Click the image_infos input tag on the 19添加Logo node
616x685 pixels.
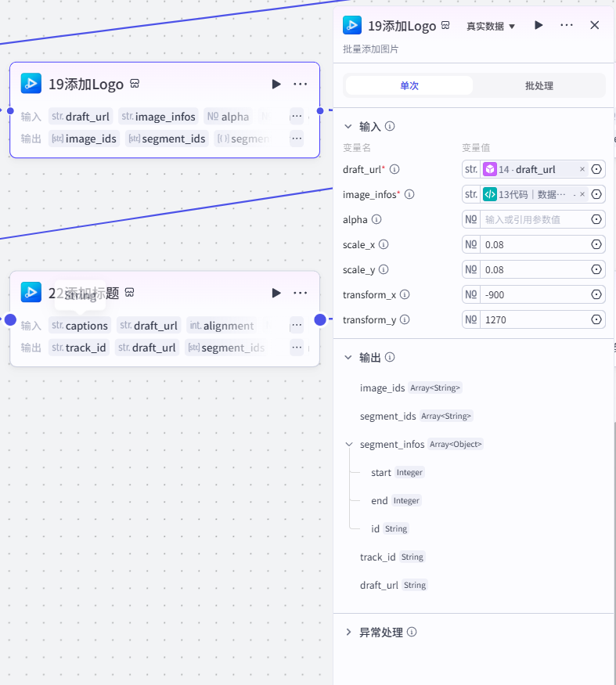point(158,117)
